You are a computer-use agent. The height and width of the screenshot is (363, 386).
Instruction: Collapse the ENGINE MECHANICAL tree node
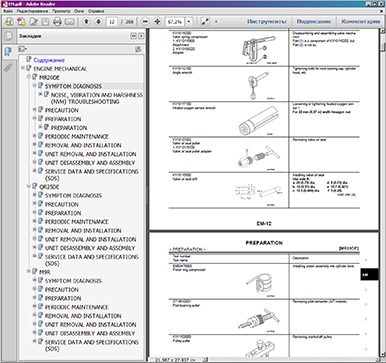click(x=23, y=68)
